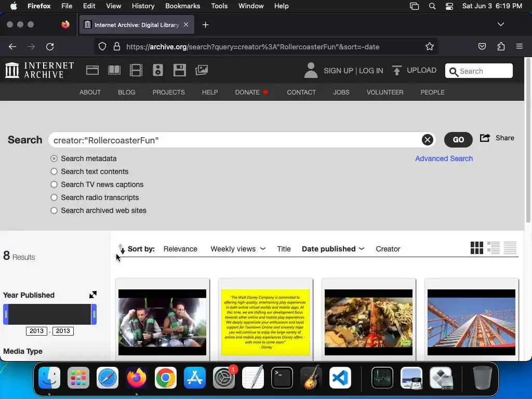Click the Firefox address bar URL

click(253, 47)
